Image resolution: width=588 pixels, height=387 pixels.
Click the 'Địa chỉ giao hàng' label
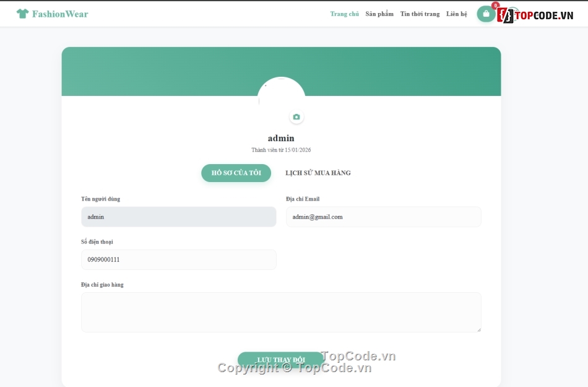coord(102,285)
